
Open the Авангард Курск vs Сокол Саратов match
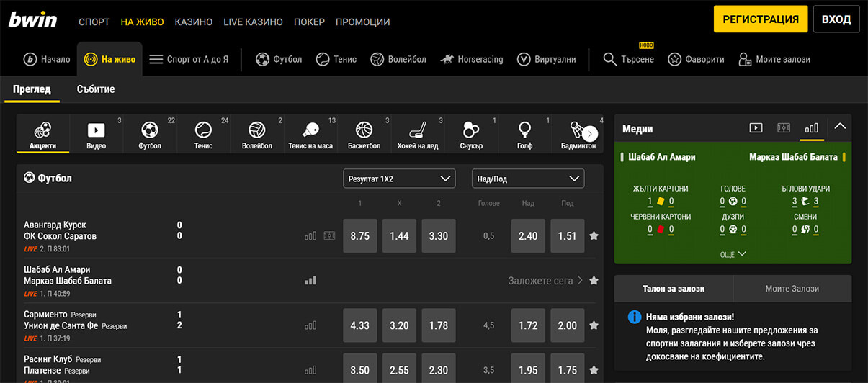pyautogui.click(x=61, y=230)
